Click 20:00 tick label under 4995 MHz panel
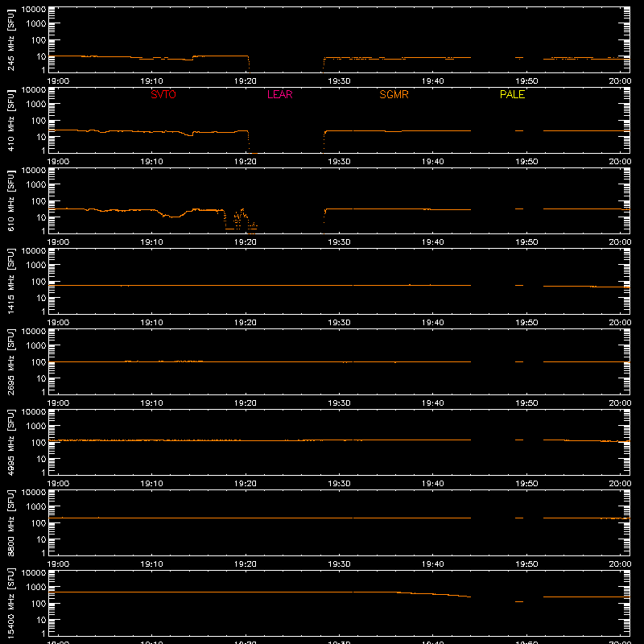Viewport: 644px width, 644px height. coord(620,484)
